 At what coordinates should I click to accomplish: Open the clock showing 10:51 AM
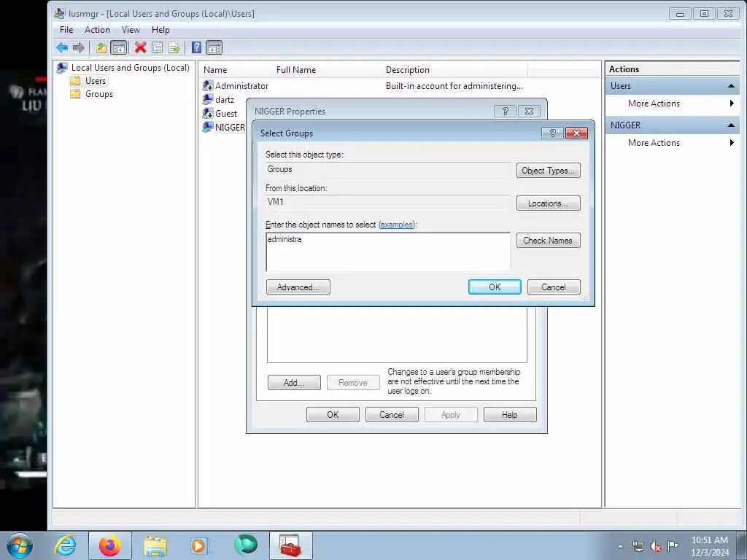coord(709,540)
